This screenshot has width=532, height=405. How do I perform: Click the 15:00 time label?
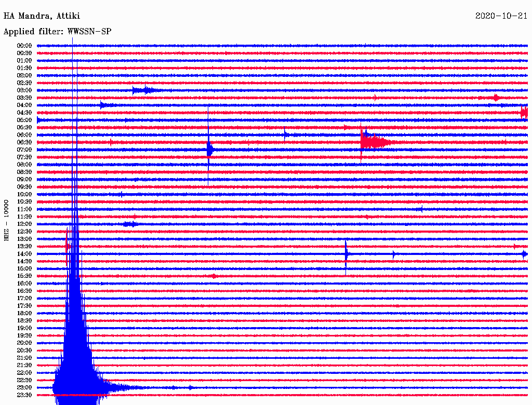click(24, 268)
